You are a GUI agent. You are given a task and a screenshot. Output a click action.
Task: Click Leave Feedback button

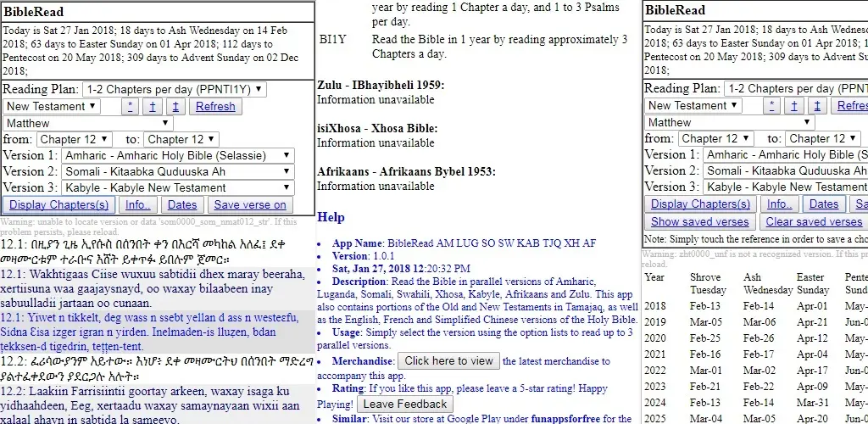click(x=404, y=404)
